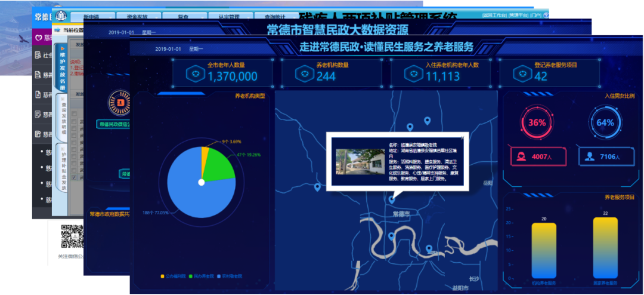The height and width of the screenshot is (295, 644).
Task: Click the male resident icon next to 7106人
Action: click(590, 156)
